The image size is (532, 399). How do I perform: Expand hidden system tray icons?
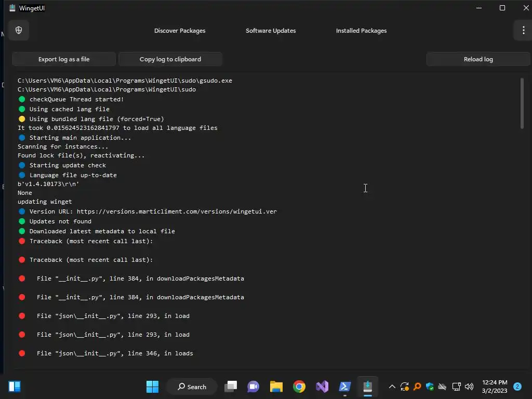pos(392,387)
